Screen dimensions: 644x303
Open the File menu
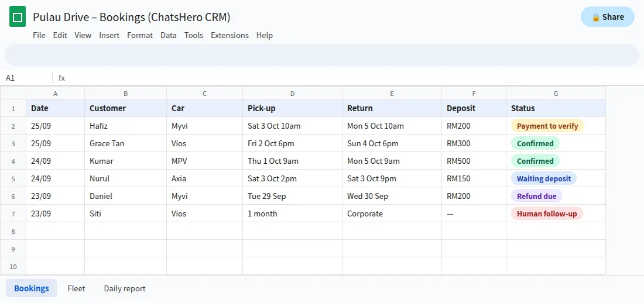click(39, 35)
